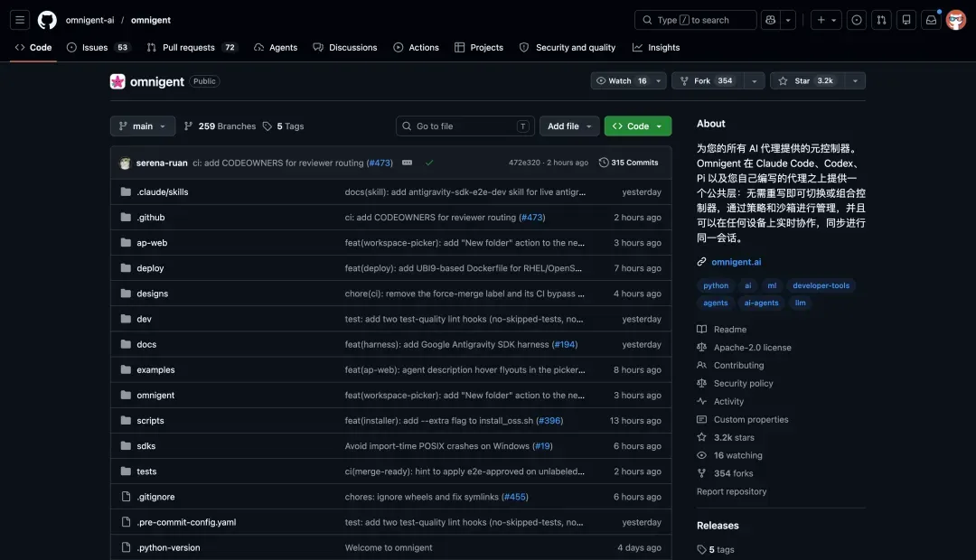Open the create new plus menu
This screenshot has width=976, height=560.
pos(827,20)
